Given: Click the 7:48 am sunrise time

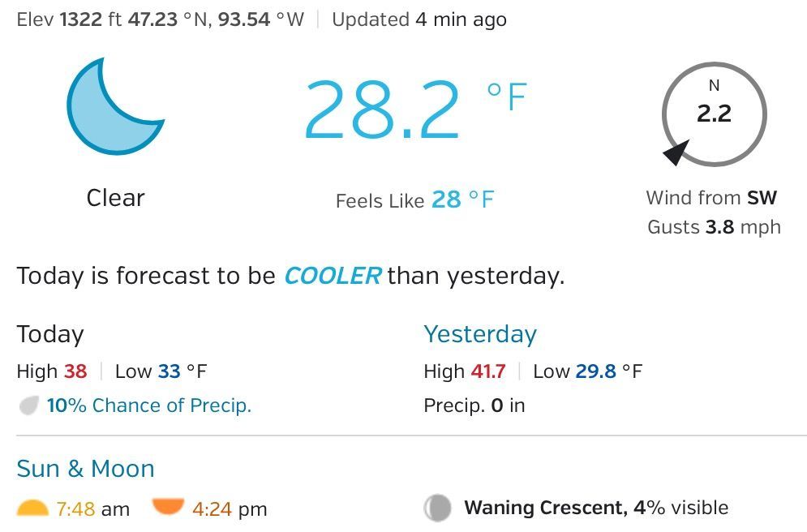Looking at the screenshot, I should [x=92, y=509].
